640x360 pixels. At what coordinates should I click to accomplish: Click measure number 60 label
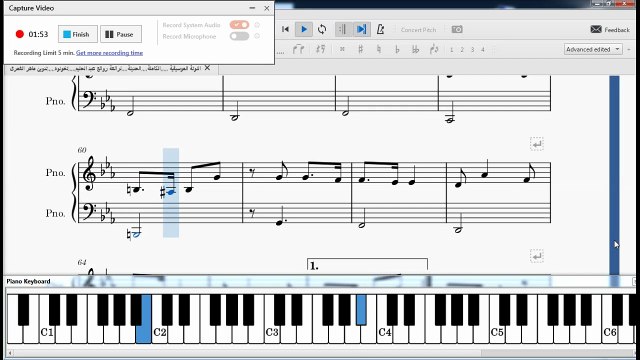82,150
